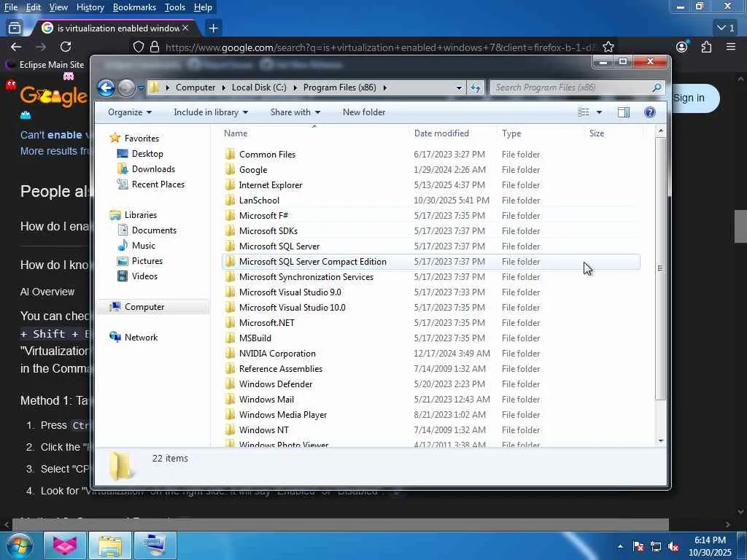This screenshot has height=560, width=747.
Task: Open Firefox account icon
Action: pyautogui.click(x=682, y=47)
